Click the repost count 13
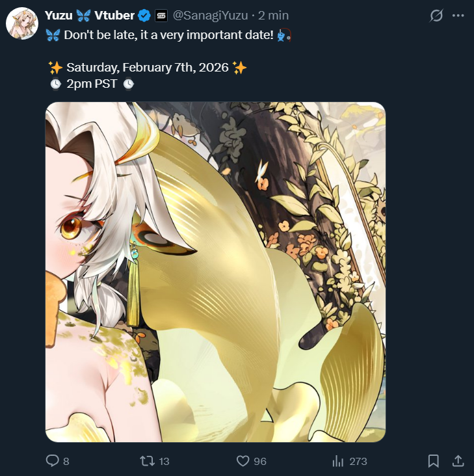The image size is (474, 476). click(x=164, y=462)
